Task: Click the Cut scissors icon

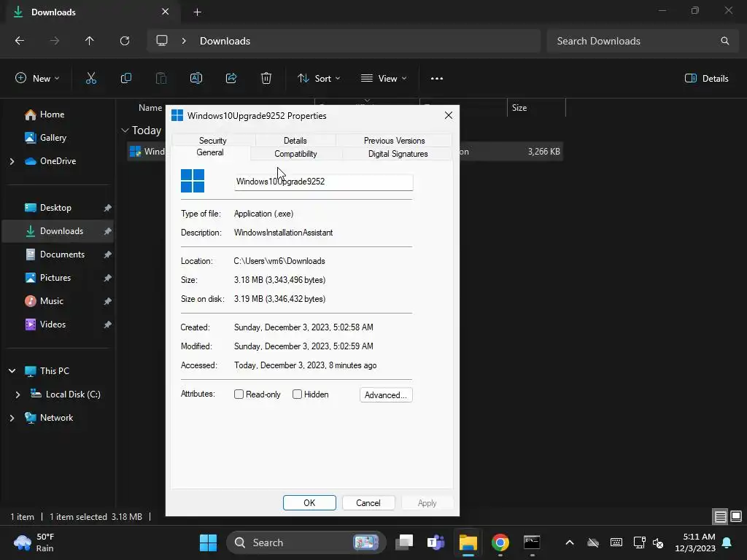Action: pyautogui.click(x=91, y=79)
